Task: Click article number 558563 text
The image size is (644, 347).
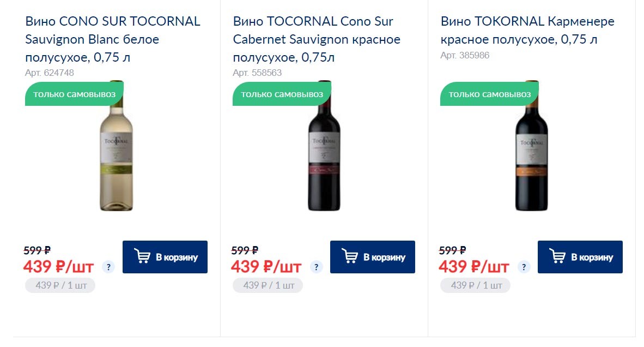Action: tap(257, 73)
